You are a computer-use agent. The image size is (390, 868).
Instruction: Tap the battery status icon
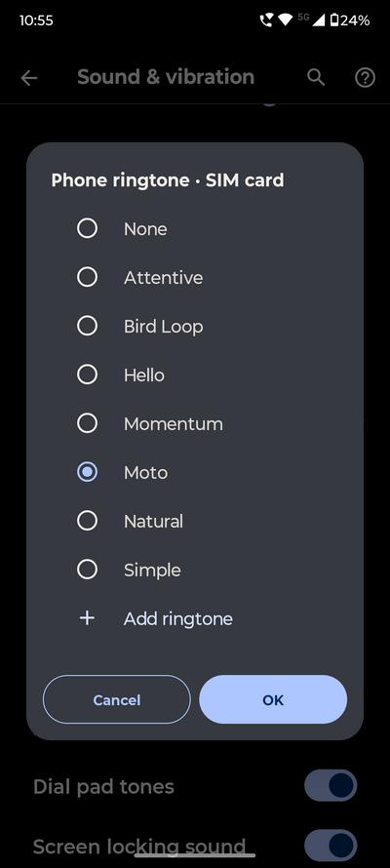[x=334, y=20]
